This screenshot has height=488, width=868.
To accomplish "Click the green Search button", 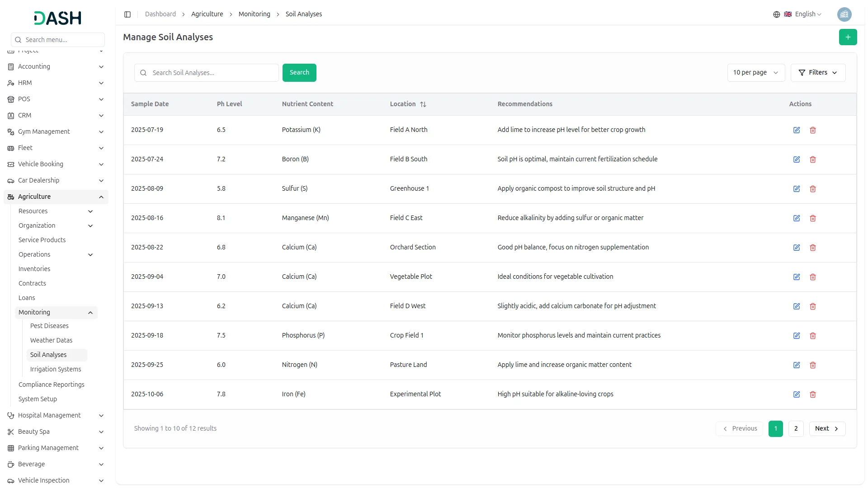I will [299, 73].
